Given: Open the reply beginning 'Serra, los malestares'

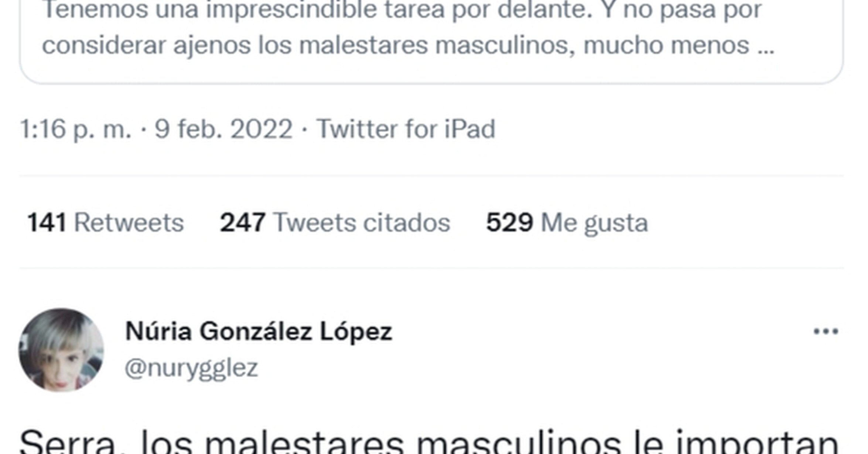Looking at the screenshot, I should (x=429, y=441).
